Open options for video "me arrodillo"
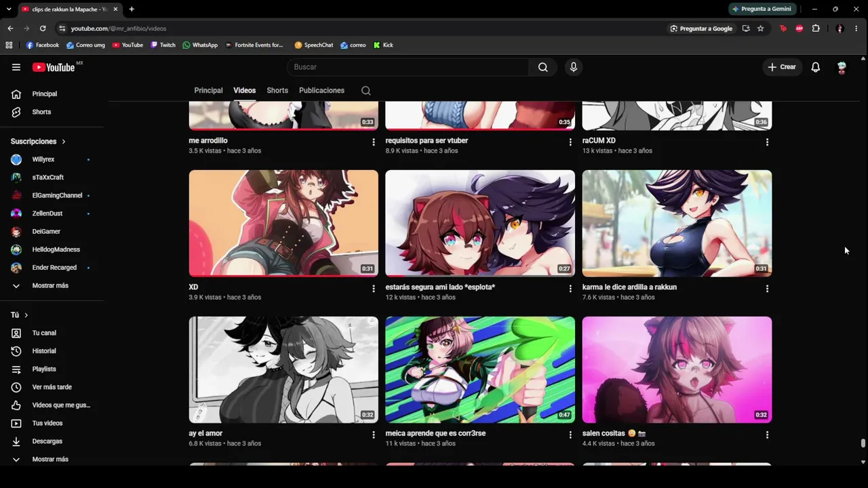This screenshot has width=868, height=488. click(x=374, y=142)
